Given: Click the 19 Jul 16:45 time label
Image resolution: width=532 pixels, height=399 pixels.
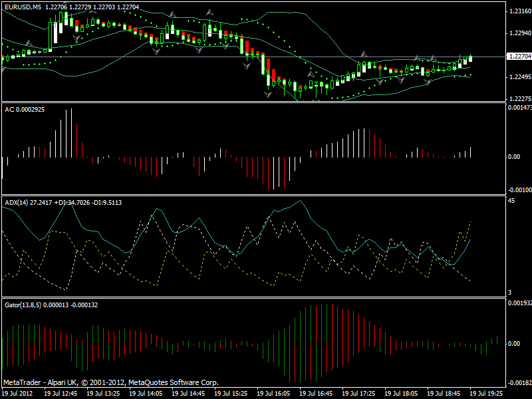Looking at the screenshot, I should tap(317, 394).
